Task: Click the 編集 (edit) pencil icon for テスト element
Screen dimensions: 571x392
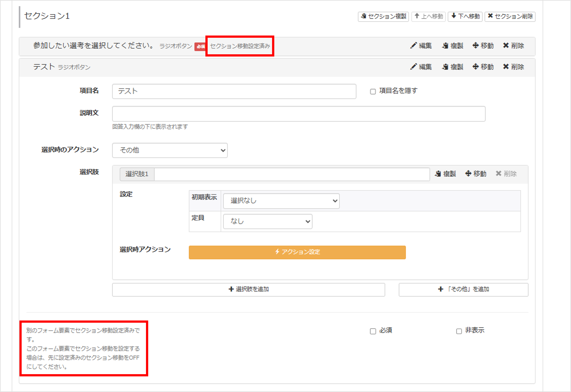Action: tap(421, 67)
